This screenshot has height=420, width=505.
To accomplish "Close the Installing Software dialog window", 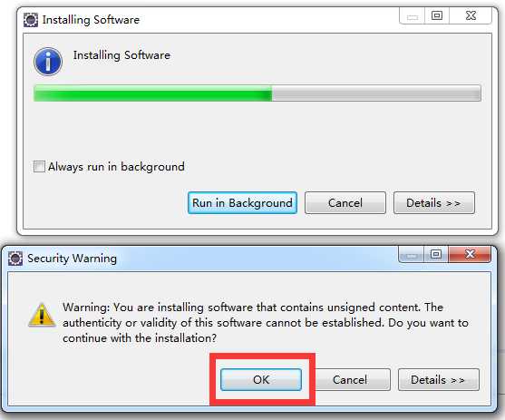I will point(471,15).
